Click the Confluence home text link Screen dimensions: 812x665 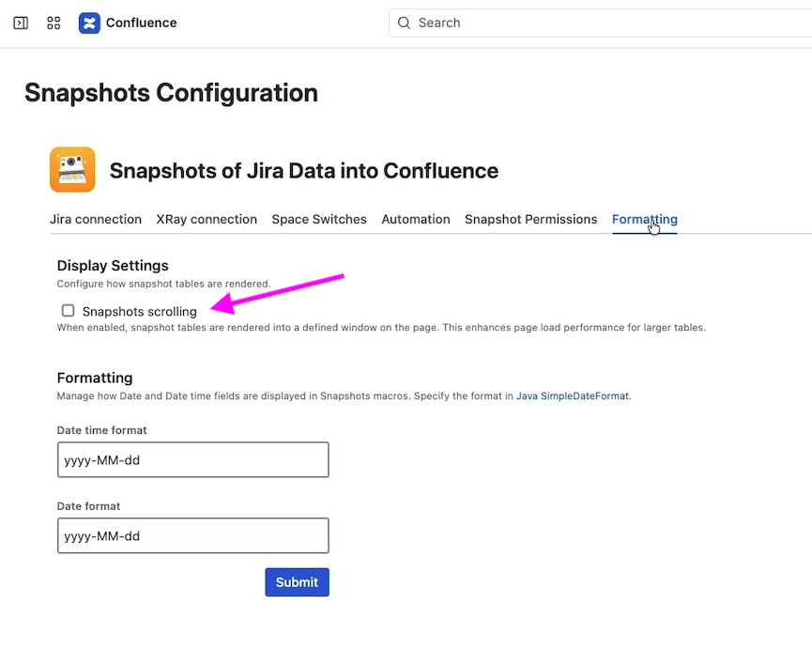coord(142,23)
